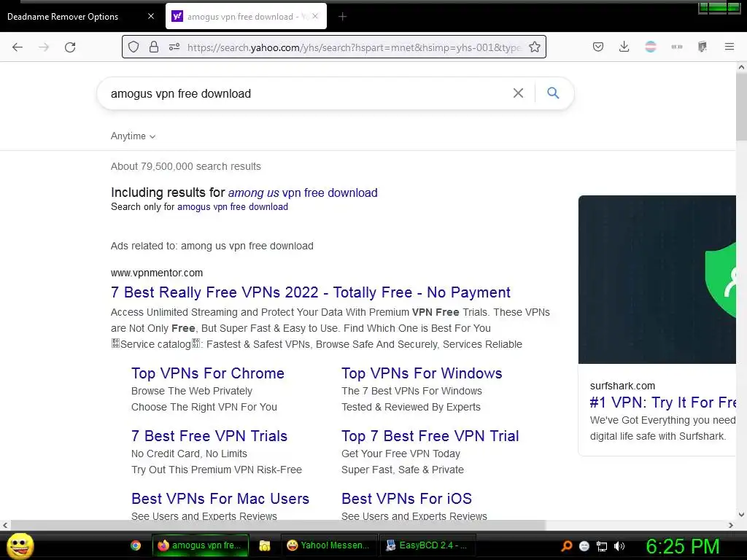Click into the Yahoo search input field
Image resolution: width=747 pixels, height=560 pixels.
click(305, 93)
